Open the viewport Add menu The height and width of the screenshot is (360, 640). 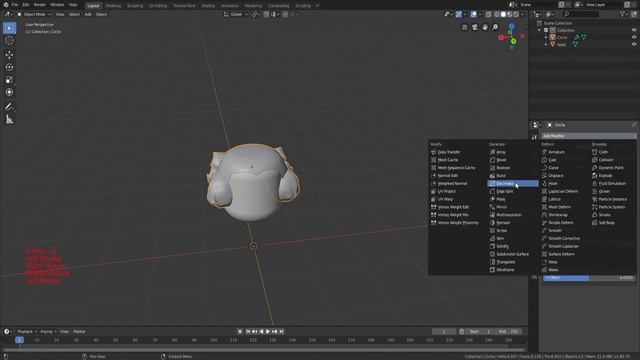tap(88, 14)
